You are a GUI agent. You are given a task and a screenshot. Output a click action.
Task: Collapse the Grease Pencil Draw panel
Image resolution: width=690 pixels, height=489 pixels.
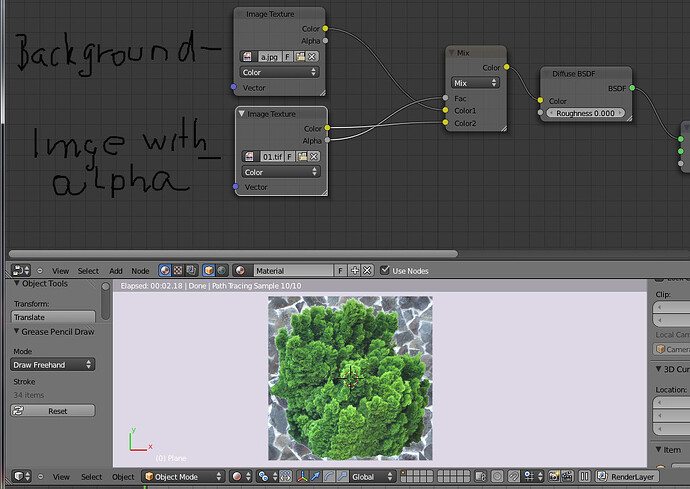(x=16, y=331)
